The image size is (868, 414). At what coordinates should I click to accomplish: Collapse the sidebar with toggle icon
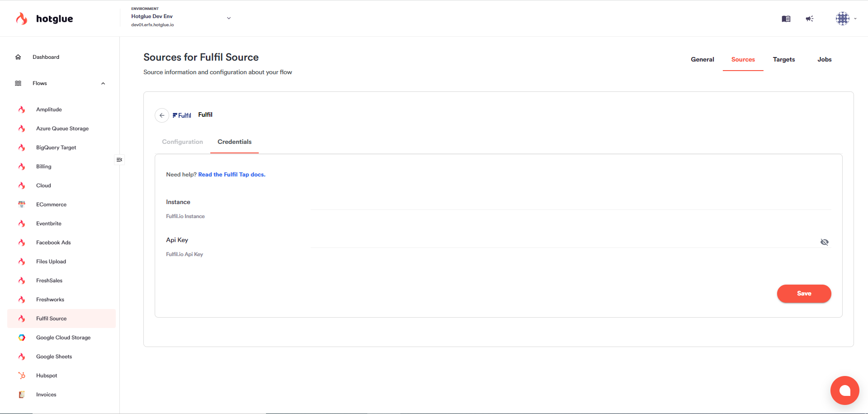pyautogui.click(x=119, y=160)
